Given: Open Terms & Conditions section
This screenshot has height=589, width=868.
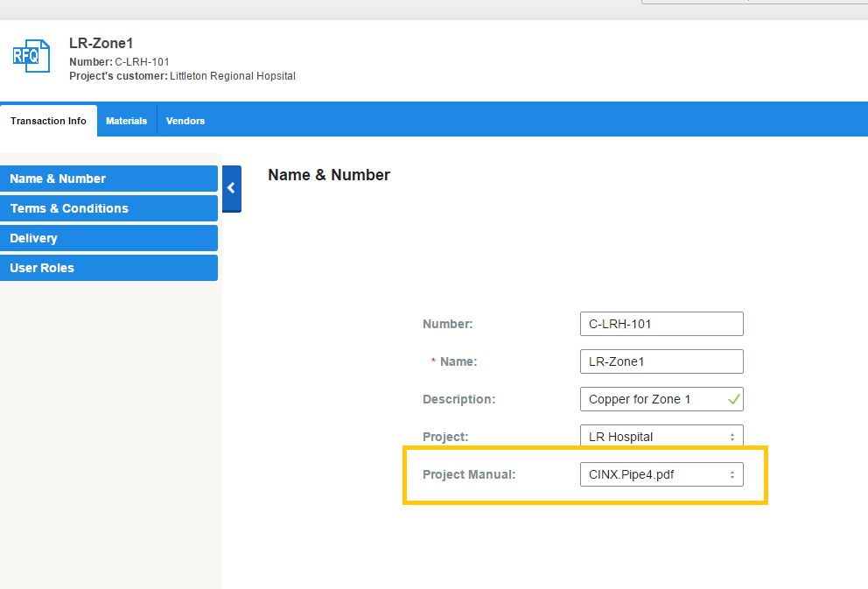Looking at the screenshot, I should coord(108,208).
